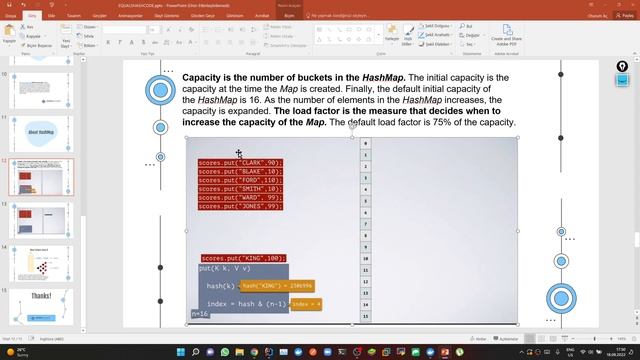The height and width of the screenshot is (360, 640).
Task: Switch to Reading view in status bar
Action: [553, 339]
